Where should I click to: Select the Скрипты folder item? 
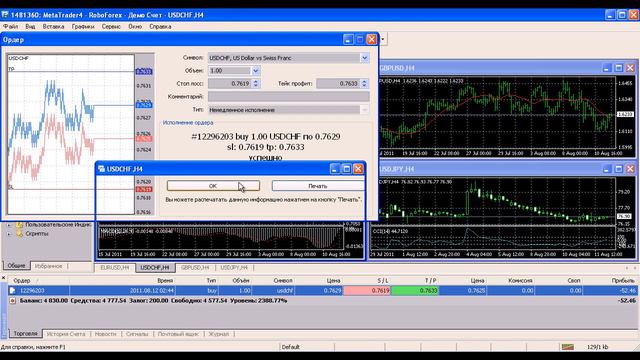[37, 234]
